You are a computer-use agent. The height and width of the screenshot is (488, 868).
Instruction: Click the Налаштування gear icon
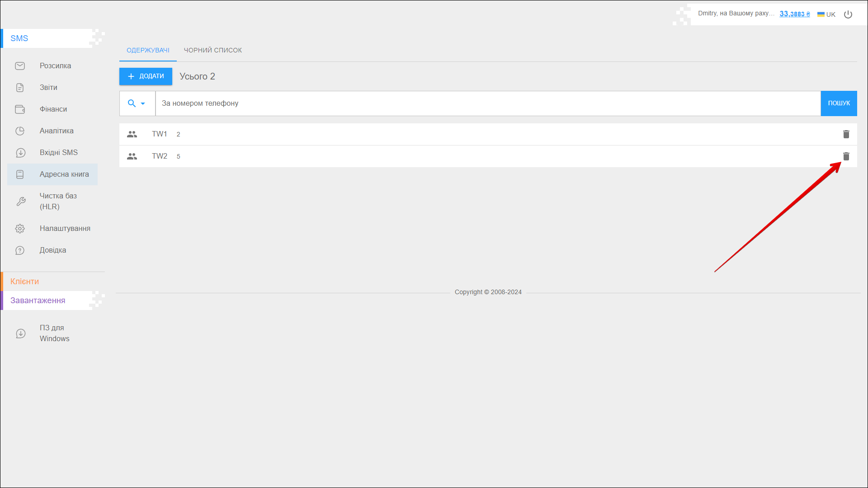tap(20, 229)
